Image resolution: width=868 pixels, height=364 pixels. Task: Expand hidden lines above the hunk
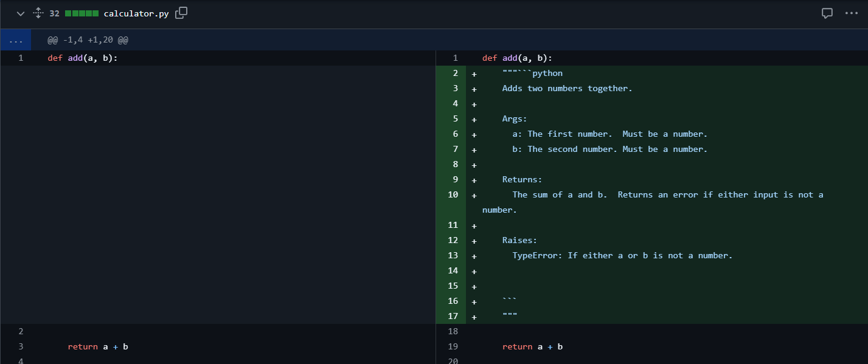coord(15,40)
